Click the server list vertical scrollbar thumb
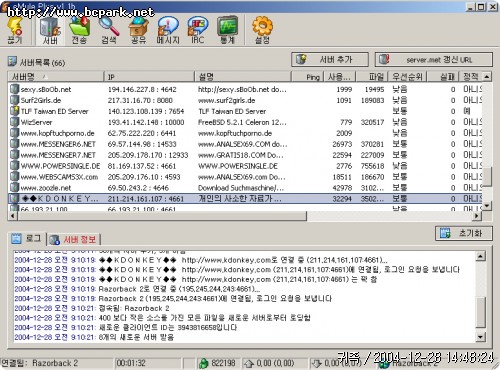500x370 pixels. (x=487, y=177)
